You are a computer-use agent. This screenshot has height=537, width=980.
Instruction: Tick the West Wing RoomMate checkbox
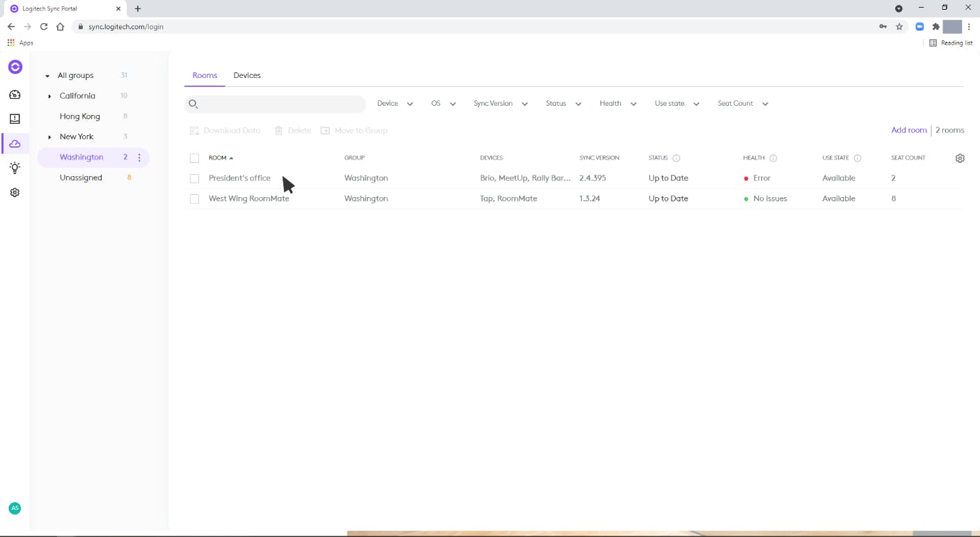[194, 199]
